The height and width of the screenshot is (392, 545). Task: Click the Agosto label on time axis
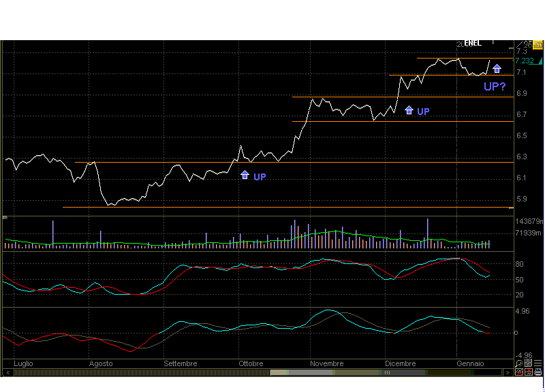tap(101, 363)
